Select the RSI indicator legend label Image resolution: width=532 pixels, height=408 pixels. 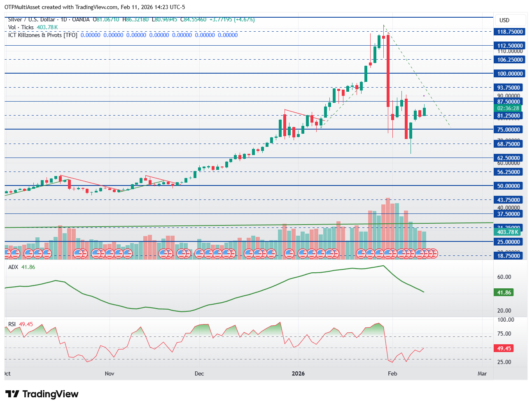coord(12,324)
